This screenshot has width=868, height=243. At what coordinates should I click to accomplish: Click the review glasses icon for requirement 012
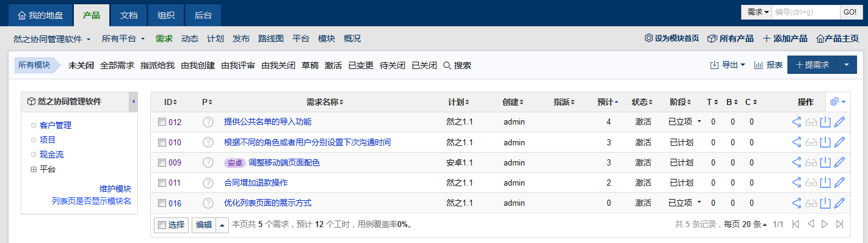click(811, 122)
